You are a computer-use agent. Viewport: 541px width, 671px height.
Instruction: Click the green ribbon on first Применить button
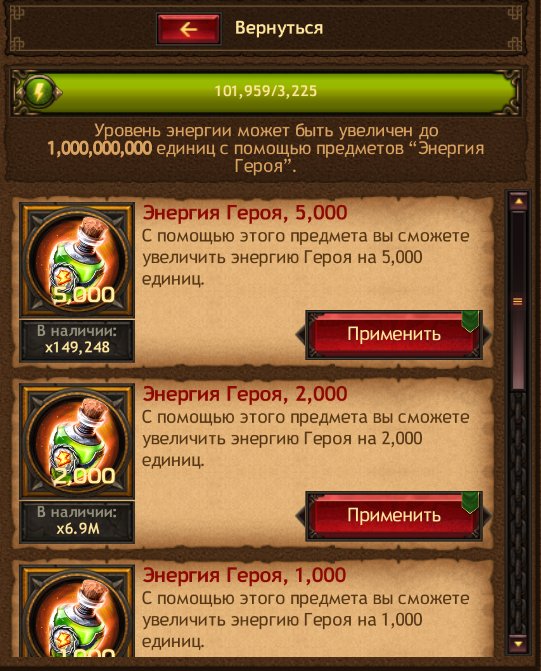pyautogui.click(x=470, y=321)
